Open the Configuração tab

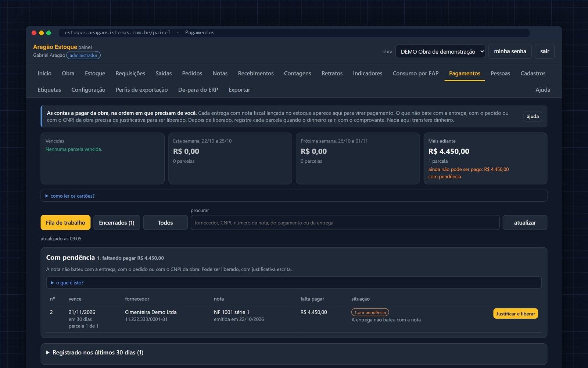pyautogui.click(x=88, y=90)
